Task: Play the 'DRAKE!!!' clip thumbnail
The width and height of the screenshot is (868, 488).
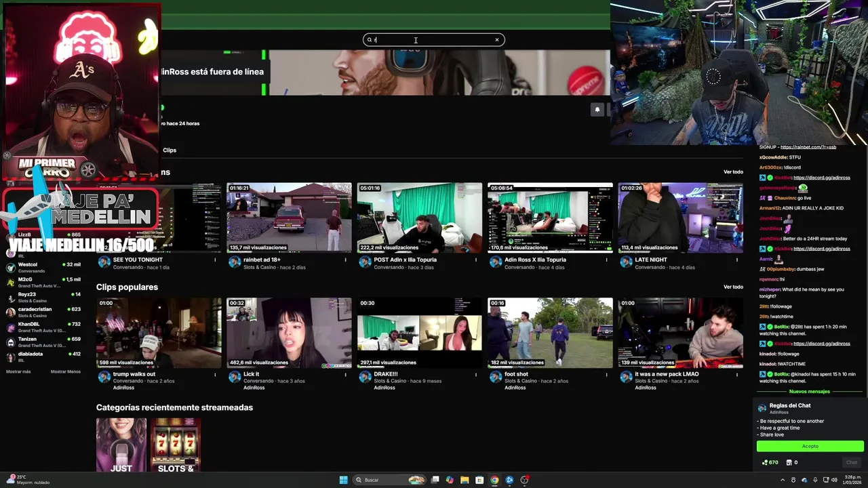Action: pyautogui.click(x=420, y=333)
